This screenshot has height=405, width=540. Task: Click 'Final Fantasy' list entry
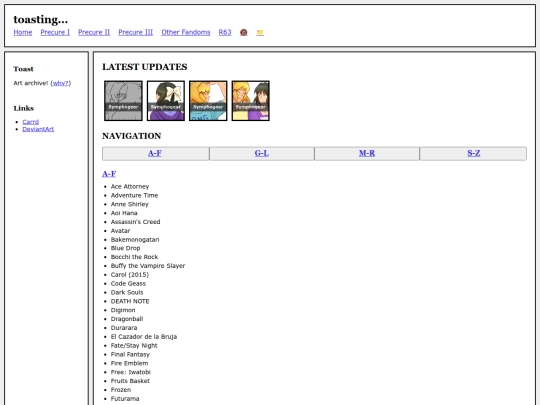pyautogui.click(x=130, y=355)
